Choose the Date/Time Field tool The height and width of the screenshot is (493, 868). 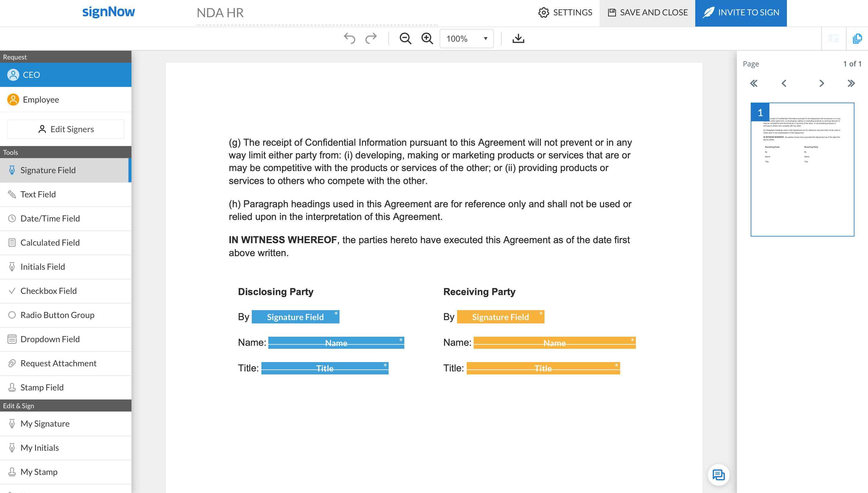50,218
